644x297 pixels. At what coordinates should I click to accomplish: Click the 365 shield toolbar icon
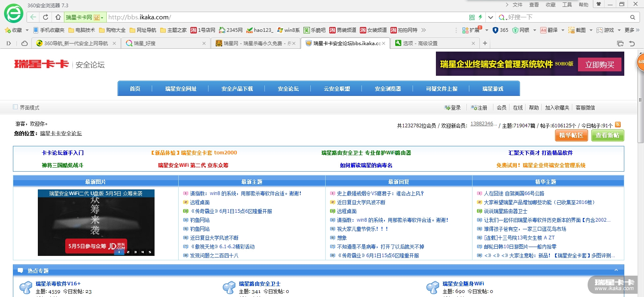pos(500,30)
